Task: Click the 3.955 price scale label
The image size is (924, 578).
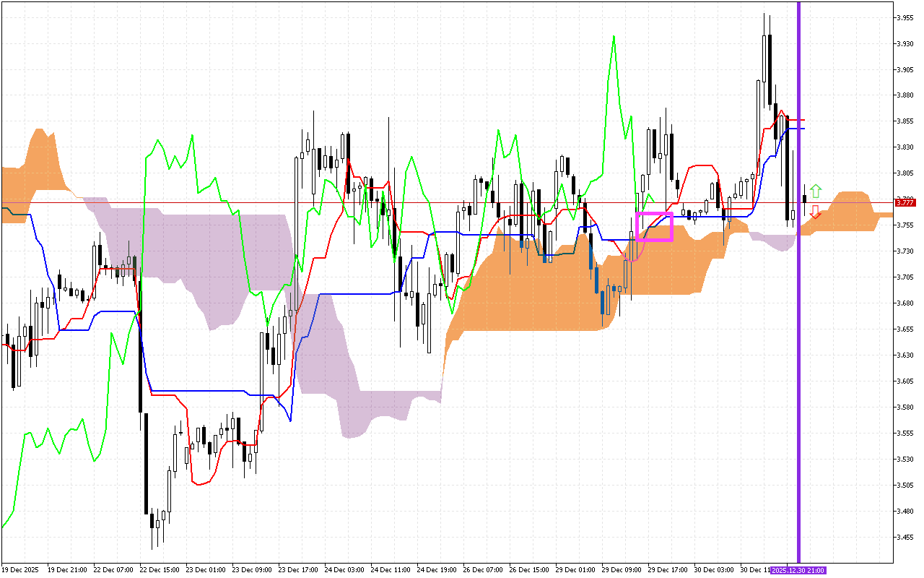Action: pyautogui.click(x=904, y=17)
